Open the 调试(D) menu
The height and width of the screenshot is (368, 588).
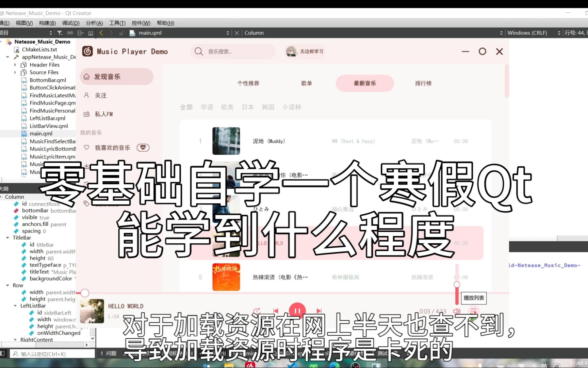click(71, 23)
